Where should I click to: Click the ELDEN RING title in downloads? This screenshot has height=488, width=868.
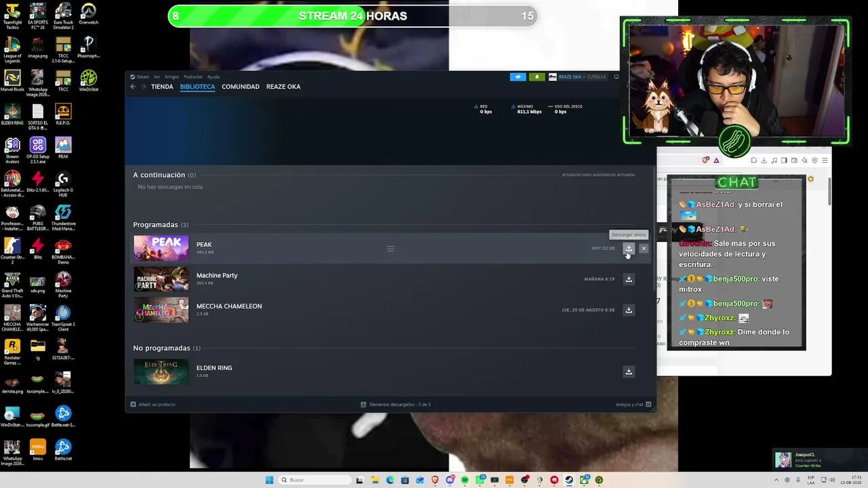[214, 368]
